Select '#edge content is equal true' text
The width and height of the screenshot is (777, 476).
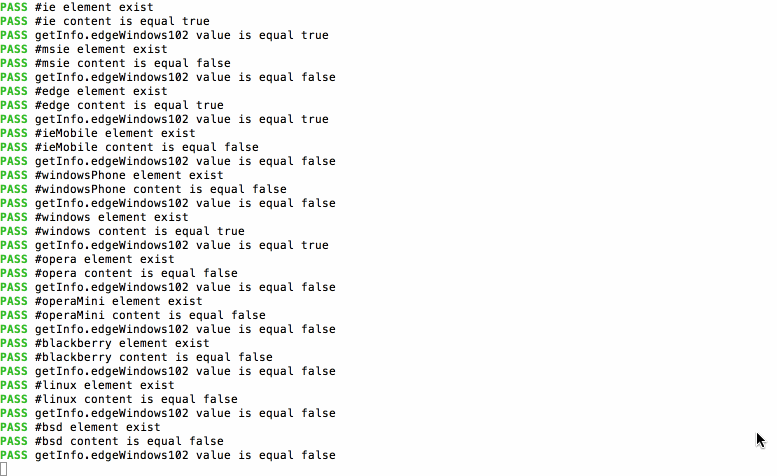coord(129,106)
